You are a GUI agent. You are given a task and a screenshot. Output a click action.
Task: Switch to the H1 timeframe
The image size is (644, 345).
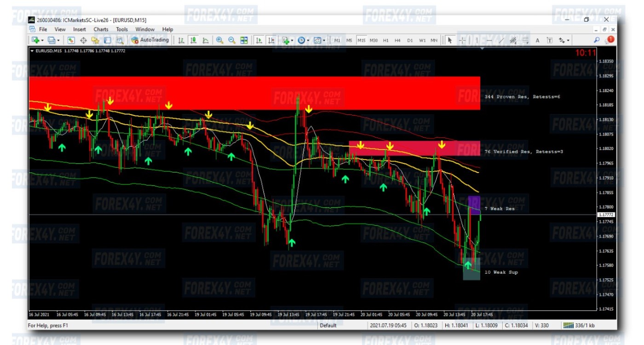[385, 40]
